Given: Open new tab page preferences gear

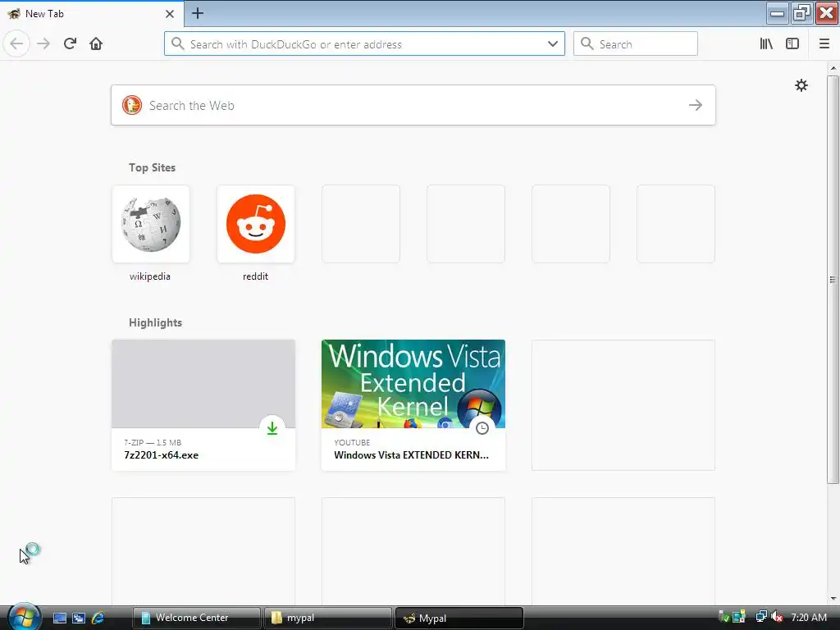Looking at the screenshot, I should [x=801, y=85].
